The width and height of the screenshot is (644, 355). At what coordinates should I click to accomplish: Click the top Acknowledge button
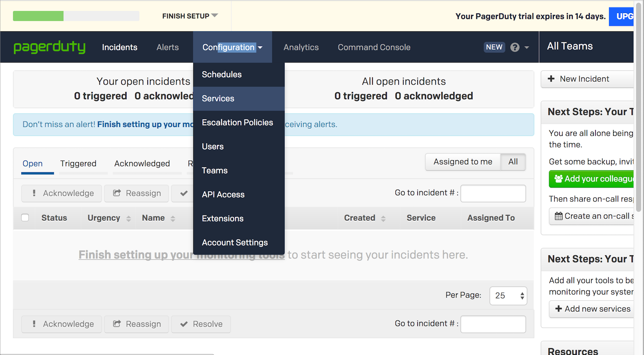(x=62, y=193)
